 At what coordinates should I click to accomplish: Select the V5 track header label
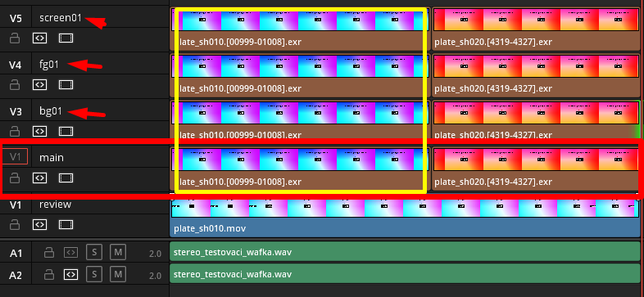pos(16,19)
